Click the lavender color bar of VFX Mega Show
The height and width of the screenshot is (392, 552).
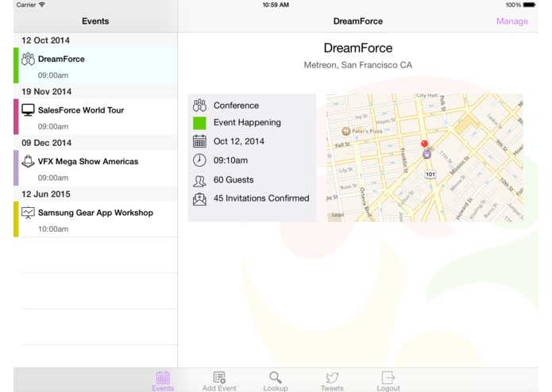coord(16,168)
